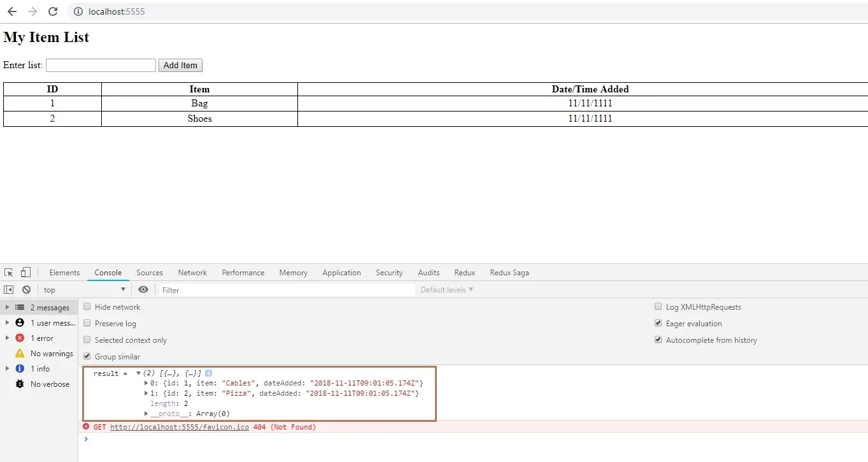The width and height of the screenshot is (868, 462).
Task: Reload the localhost page
Action: (53, 11)
